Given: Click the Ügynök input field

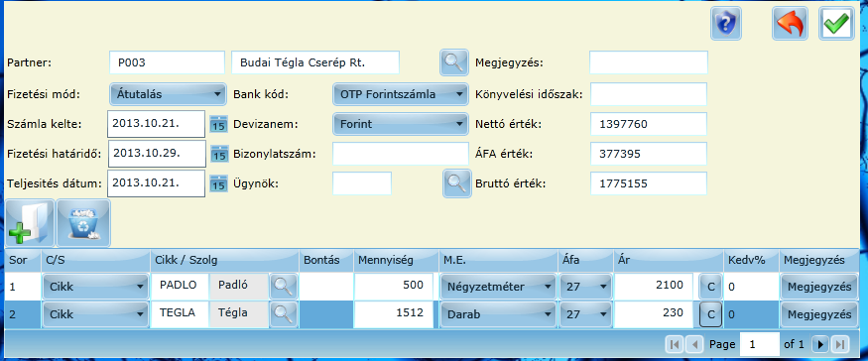Looking at the screenshot, I should tap(362, 183).
